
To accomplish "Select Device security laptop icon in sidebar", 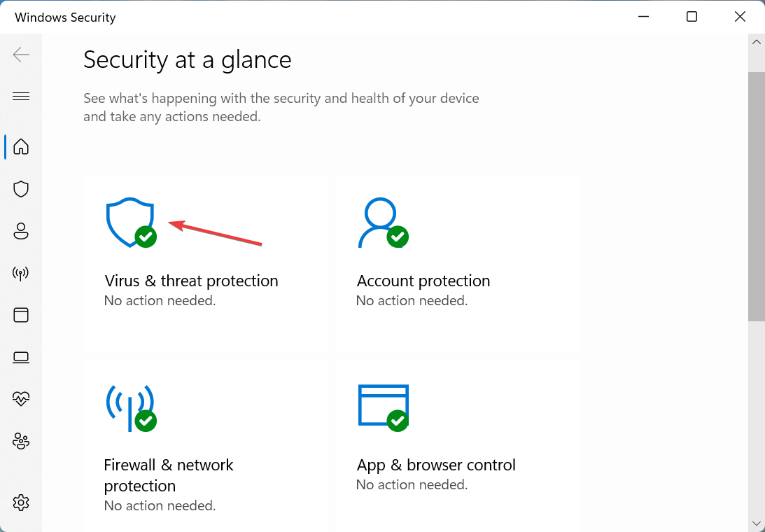I will [21, 357].
